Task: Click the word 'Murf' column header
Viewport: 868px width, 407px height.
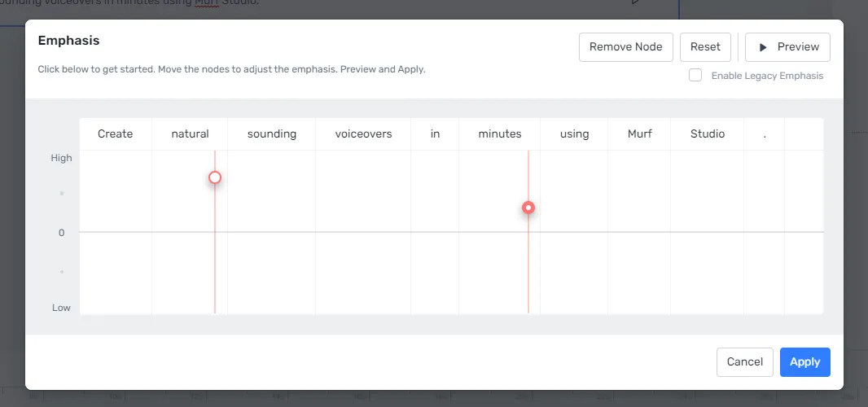Action: pos(639,134)
